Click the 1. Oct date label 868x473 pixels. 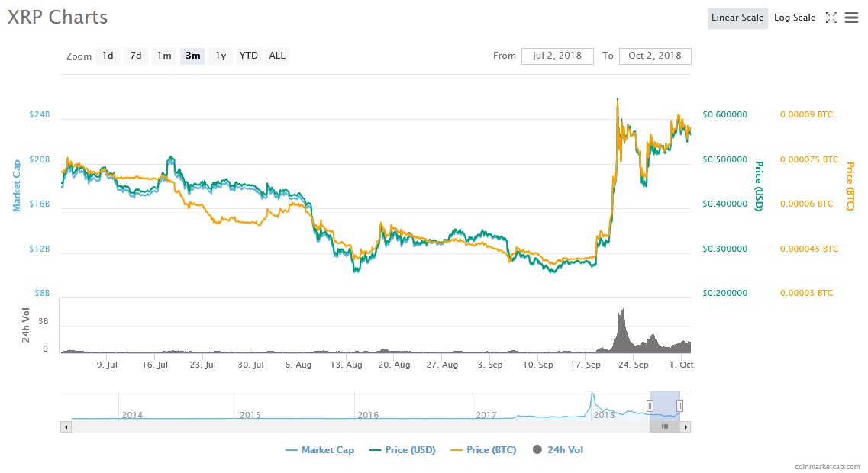[x=682, y=365]
